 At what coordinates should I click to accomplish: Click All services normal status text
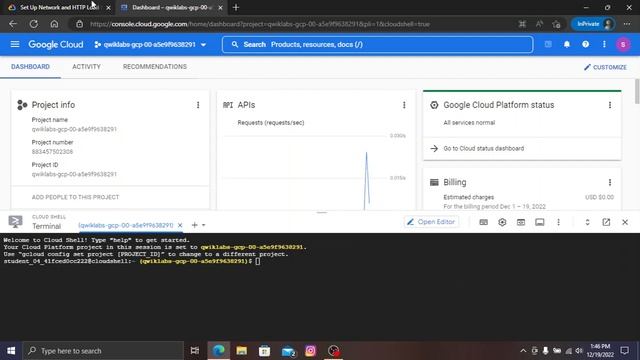(x=469, y=122)
